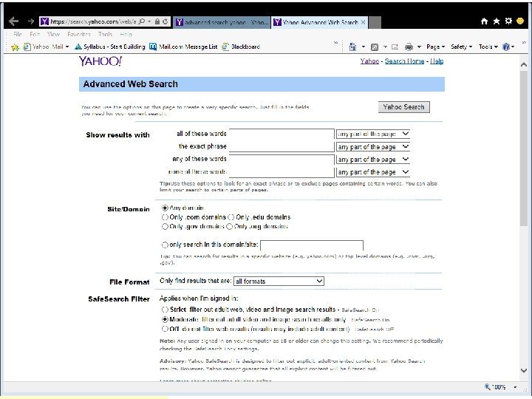Click the 'any of these words' text field
The height and width of the screenshot is (399, 532).
click(x=282, y=159)
